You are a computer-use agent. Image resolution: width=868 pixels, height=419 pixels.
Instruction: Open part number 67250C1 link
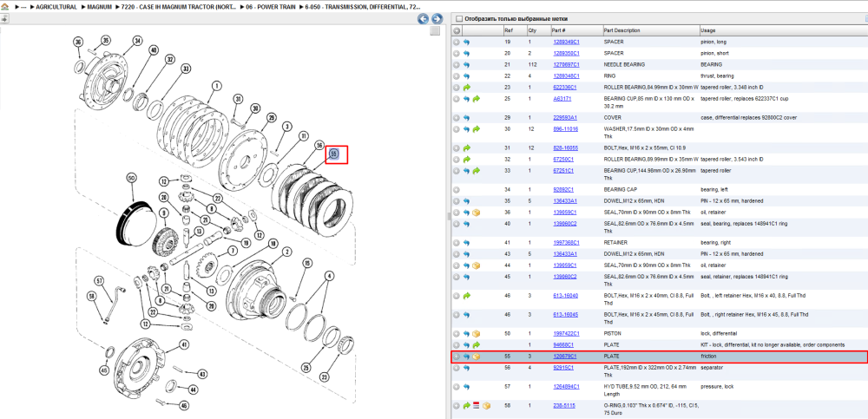563,160
